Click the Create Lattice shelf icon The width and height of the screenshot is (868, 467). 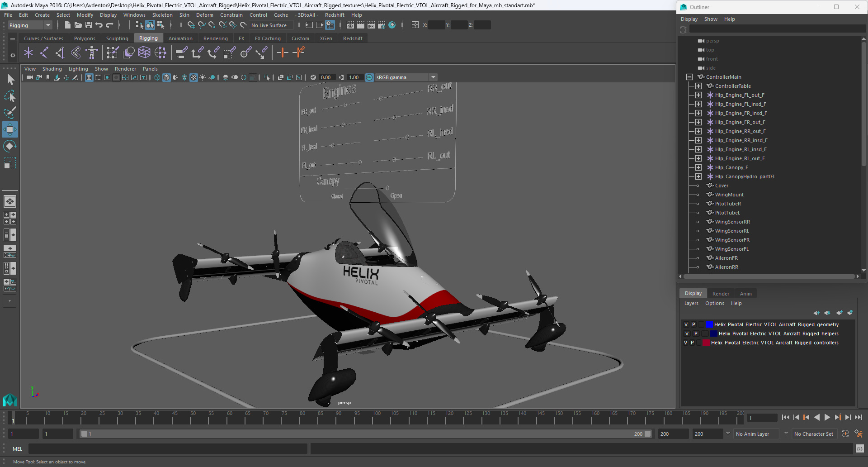pos(144,53)
